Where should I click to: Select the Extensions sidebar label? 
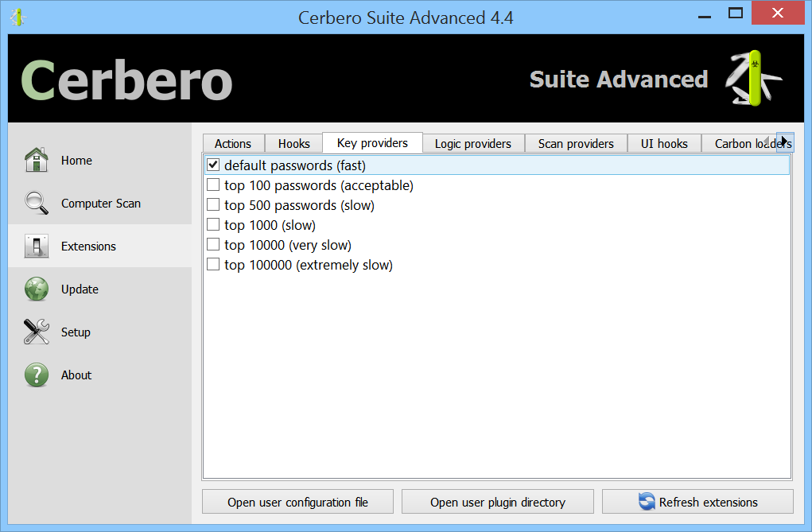[88, 247]
